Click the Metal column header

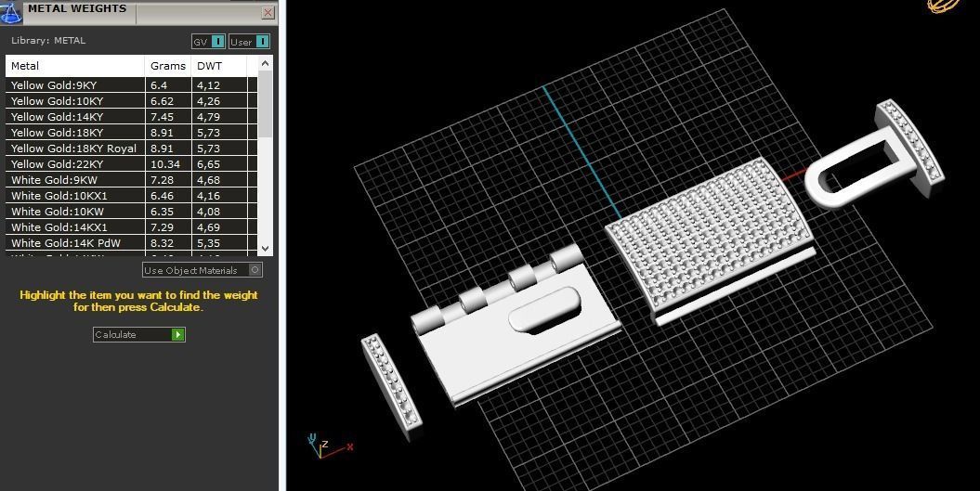coord(75,66)
